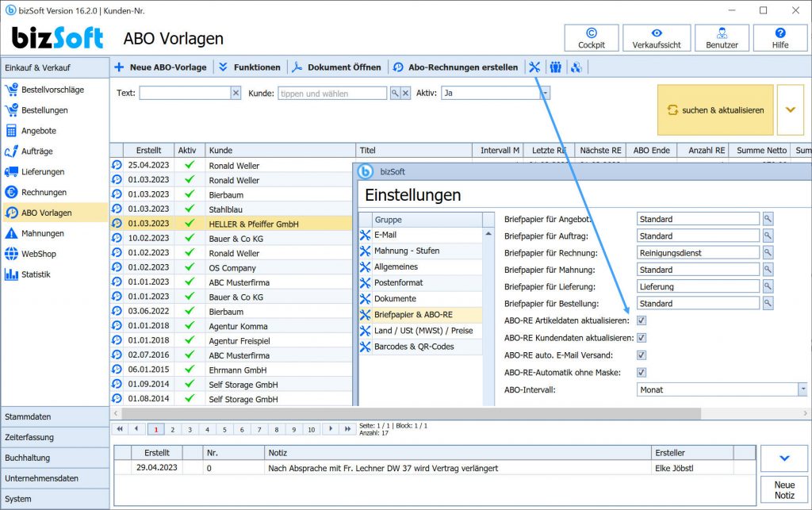Select Allgemeines settings group

[x=420, y=267]
